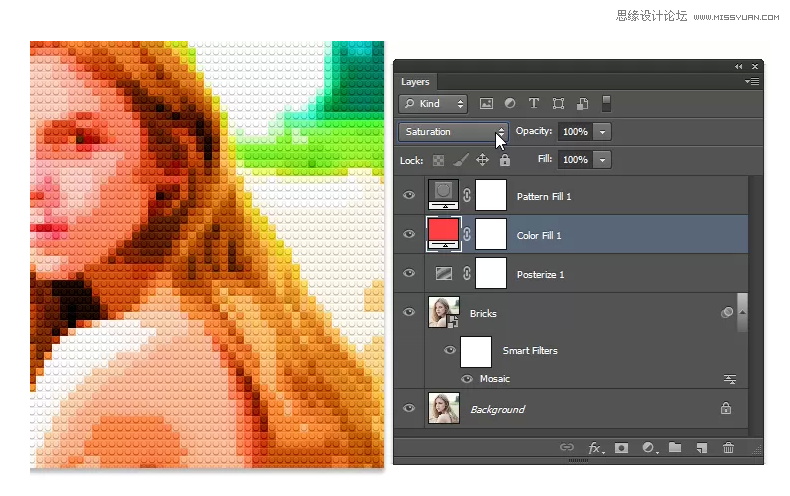This screenshot has height=496, width=790.
Task: Delete layer trash icon
Action: tap(728, 448)
